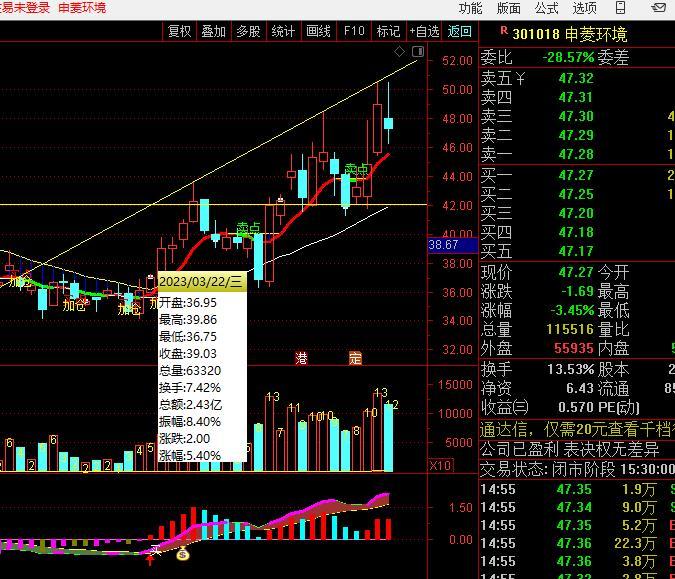Click the mail icon in title bar

point(658,7)
